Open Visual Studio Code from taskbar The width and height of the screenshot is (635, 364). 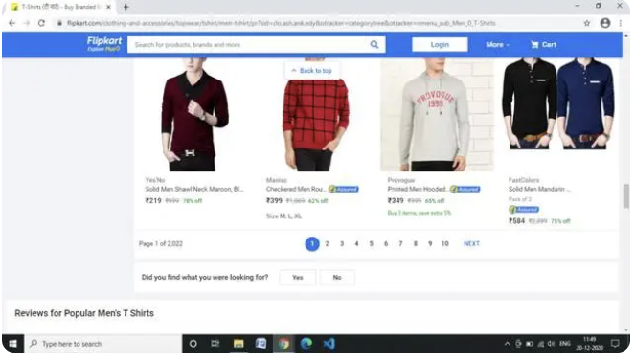(329, 344)
